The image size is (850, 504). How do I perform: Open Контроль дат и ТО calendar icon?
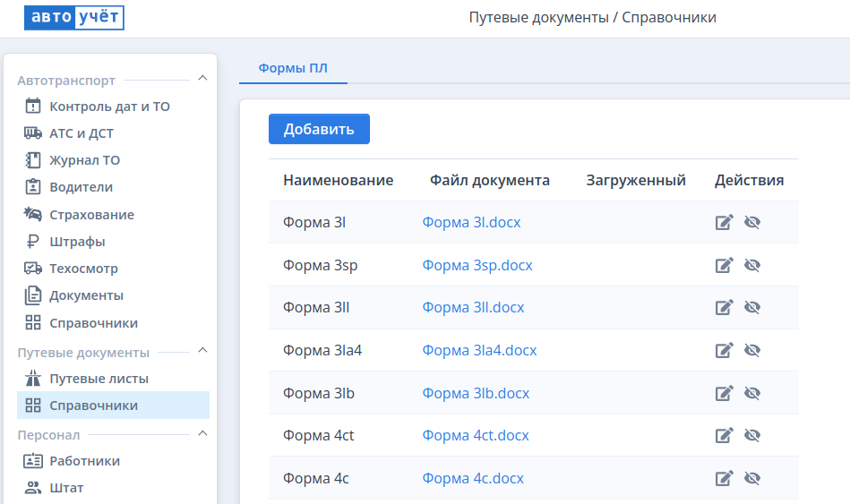click(33, 106)
